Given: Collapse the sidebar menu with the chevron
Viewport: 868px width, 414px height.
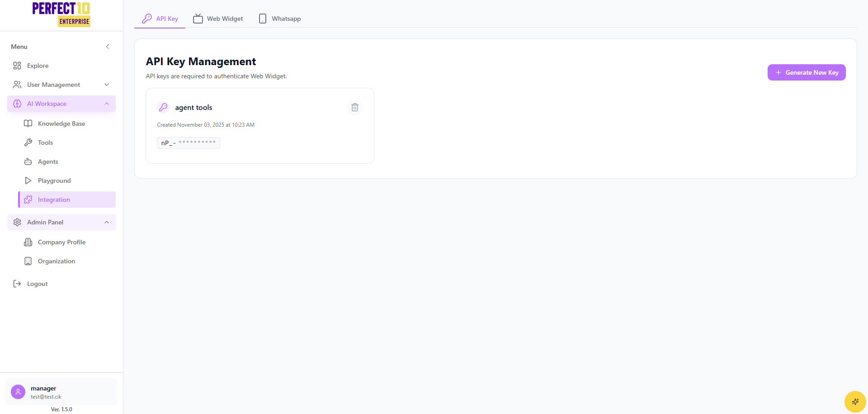Looking at the screenshot, I should coord(108,47).
